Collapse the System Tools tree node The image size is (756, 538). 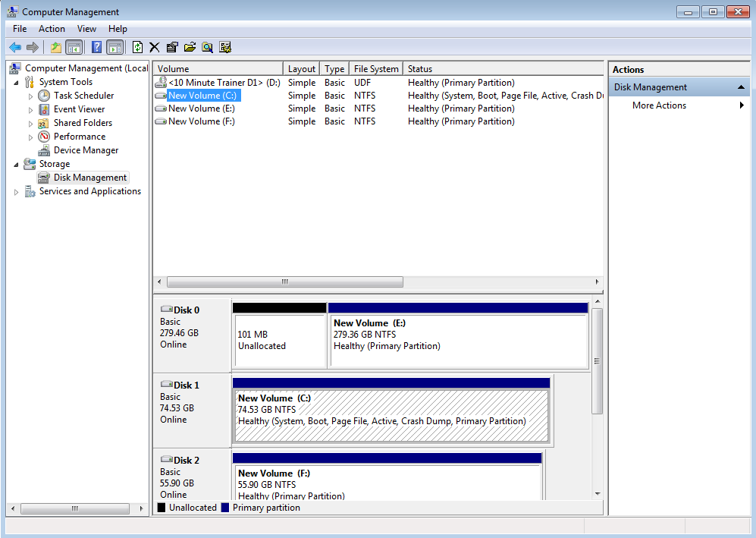tap(17, 83)
